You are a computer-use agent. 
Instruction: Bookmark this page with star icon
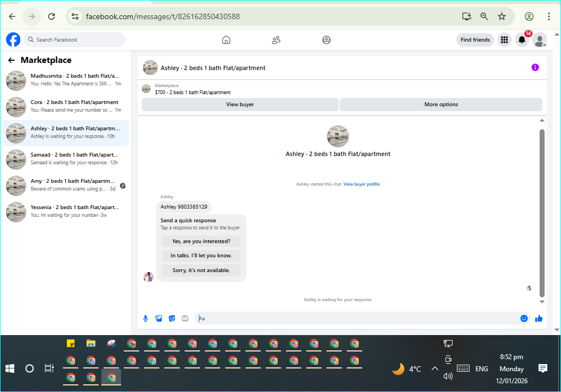(502, 16)
